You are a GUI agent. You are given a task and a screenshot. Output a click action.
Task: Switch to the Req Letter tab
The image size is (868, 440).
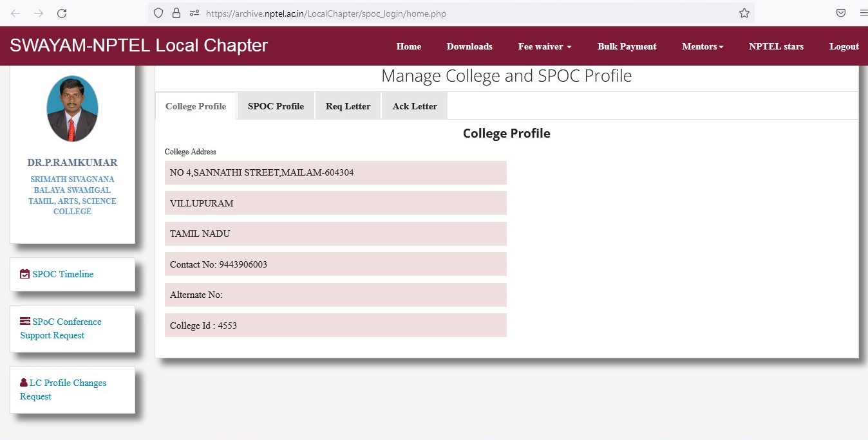(x=348, y=106)
